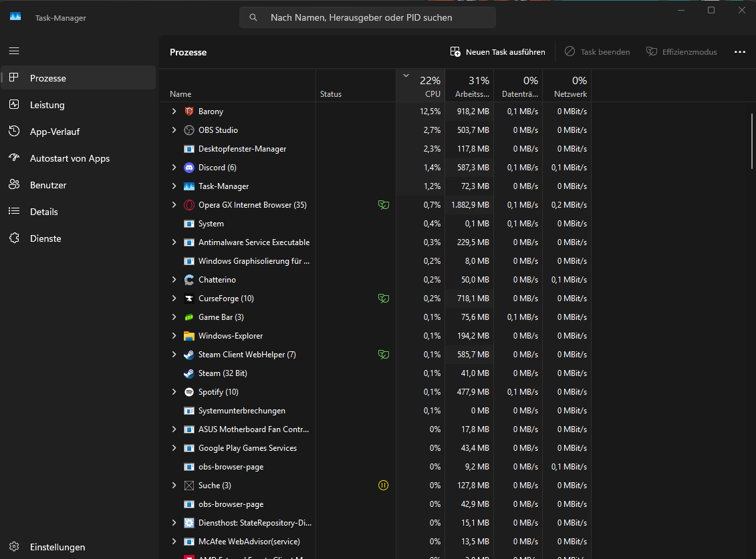This screenshot has height=559, width=756.
Task: Expand the Suche (3) group
Action: pyautogui.click(x=174, y=486)
